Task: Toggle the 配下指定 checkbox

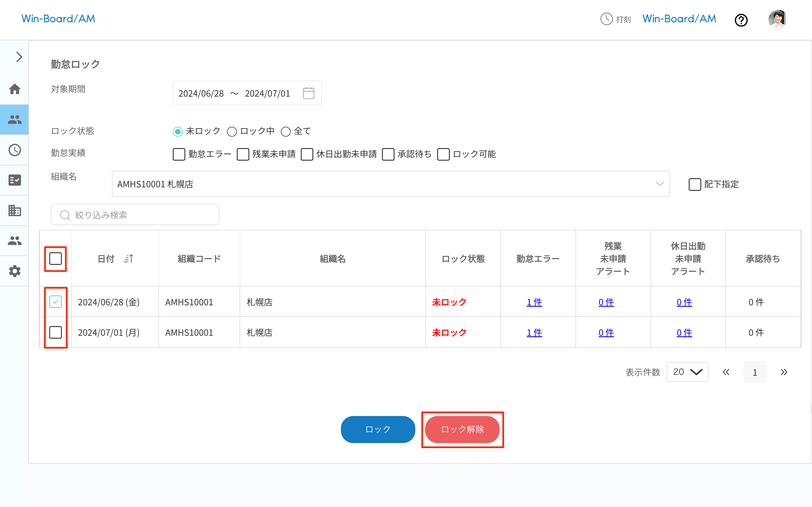Action: point(694,184)
